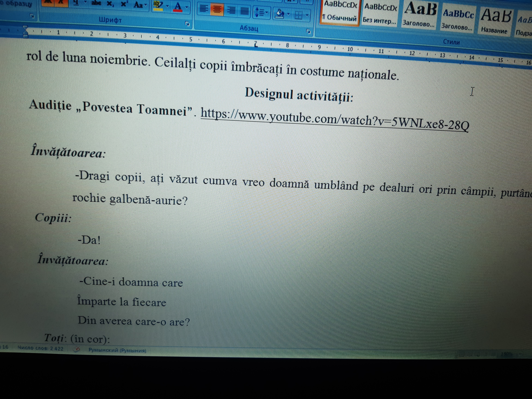532x399 pixels.
Task: Justify paragraph text
Action: coord(244,11)
